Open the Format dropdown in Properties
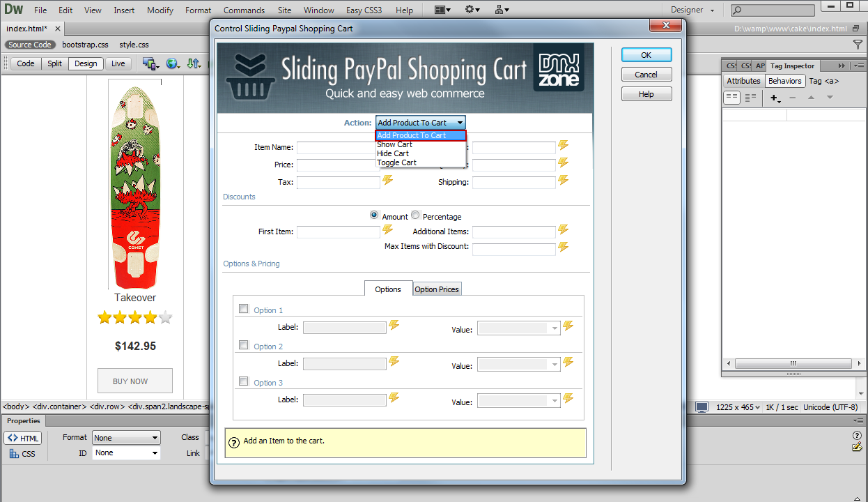 coord(126,438)
